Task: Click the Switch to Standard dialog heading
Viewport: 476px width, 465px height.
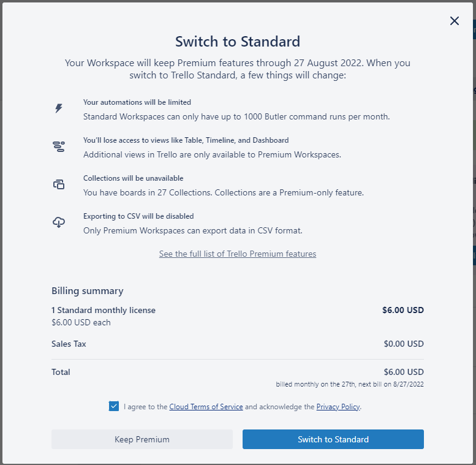Action: tap(238, 42)
